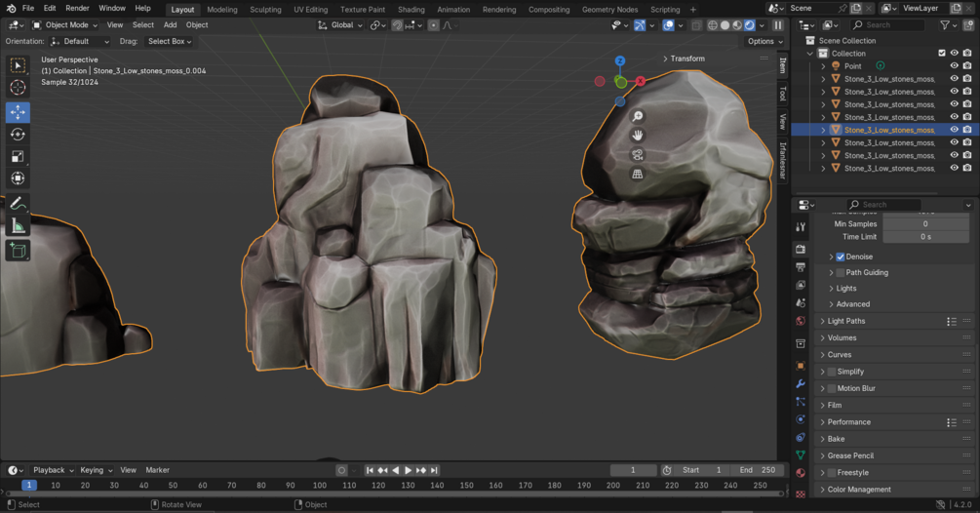Screen dimensions: 980x513
Task: Select the Add Cube tool
Action: tap(18, 251)
